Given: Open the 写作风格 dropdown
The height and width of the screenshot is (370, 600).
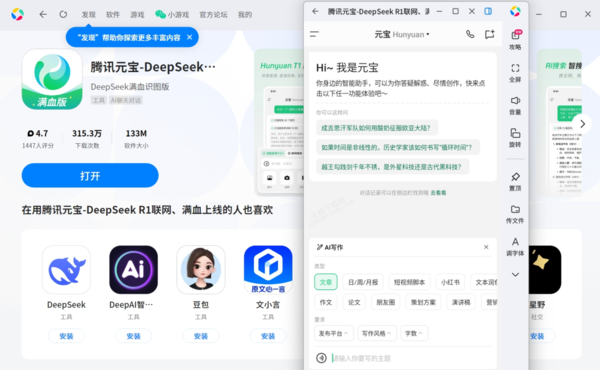Looking at the screenshot, I should point(377,333).
